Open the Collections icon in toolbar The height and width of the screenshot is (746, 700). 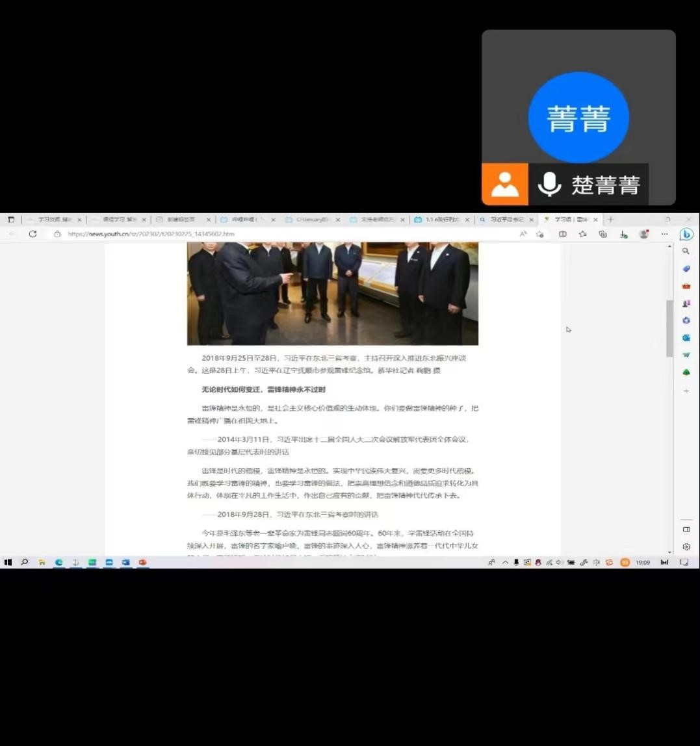tap(603, 235)
